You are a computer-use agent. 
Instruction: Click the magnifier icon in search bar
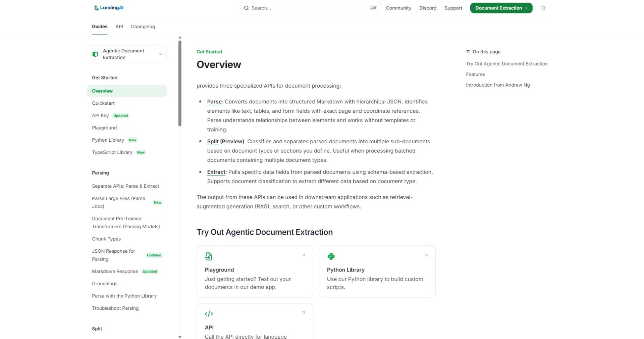(246, 8)
